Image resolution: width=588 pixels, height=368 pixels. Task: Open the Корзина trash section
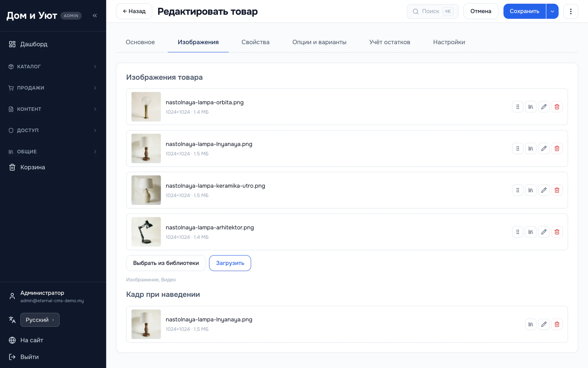coord(53,167)
